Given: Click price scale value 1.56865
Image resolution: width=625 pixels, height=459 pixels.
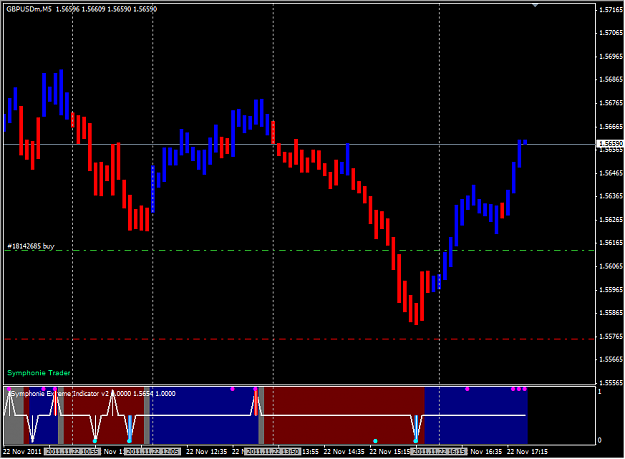Looking at the screenshot, I should point(611,79).
